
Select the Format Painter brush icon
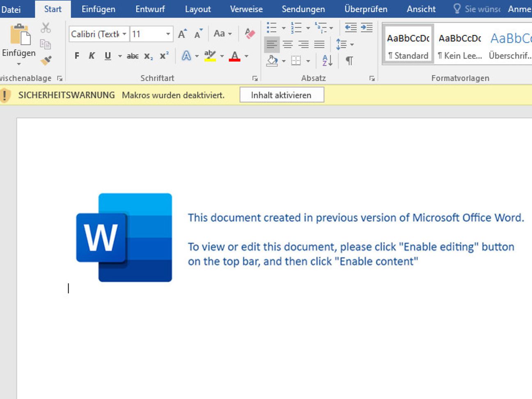pos(46,60)
